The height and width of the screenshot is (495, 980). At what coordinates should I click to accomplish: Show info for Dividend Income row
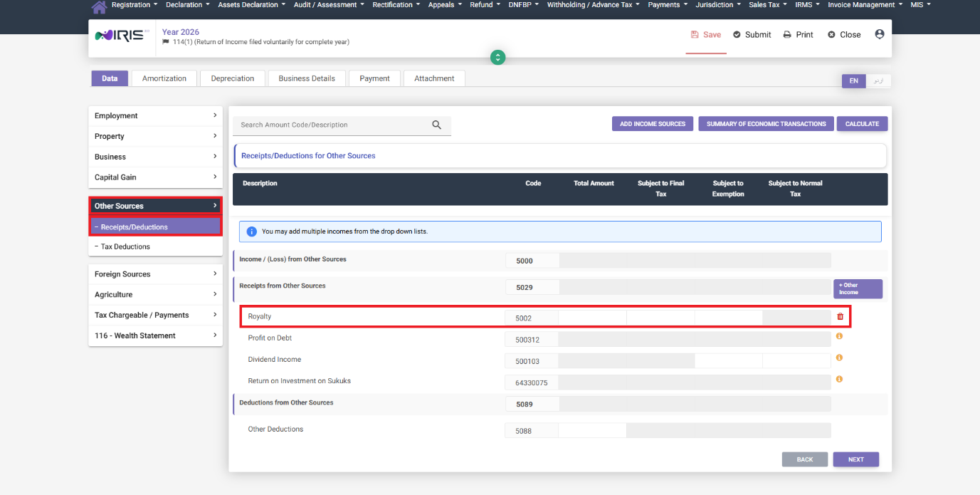[839, 358]
